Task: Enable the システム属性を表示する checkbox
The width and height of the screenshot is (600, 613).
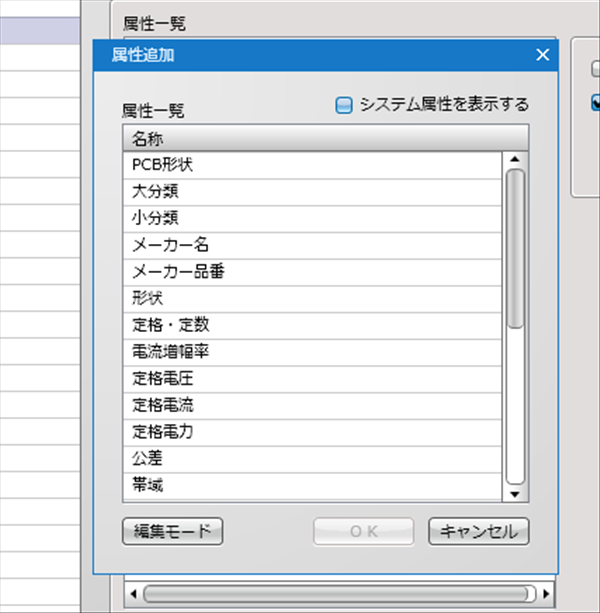Action: tap(344, 105)
